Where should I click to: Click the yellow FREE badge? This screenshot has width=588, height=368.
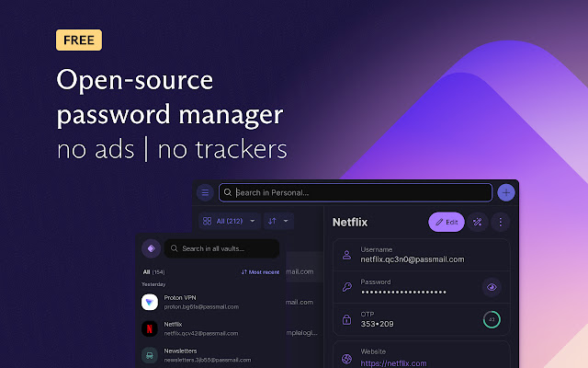point(79,40)
